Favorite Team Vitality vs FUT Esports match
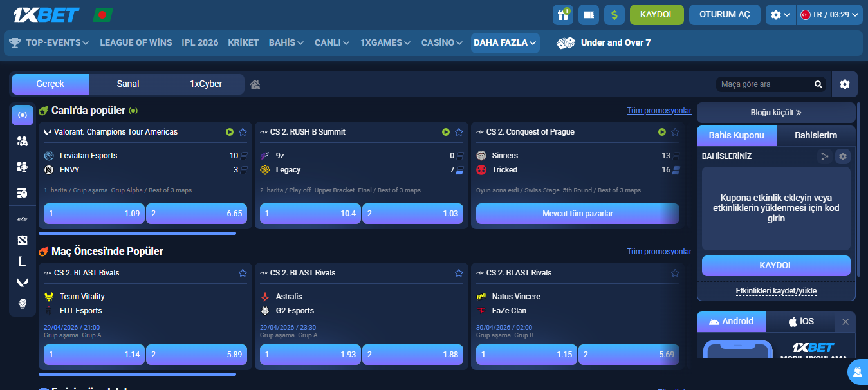The height and width of the screenshot is (390, 868). click(x=243, y=273)
